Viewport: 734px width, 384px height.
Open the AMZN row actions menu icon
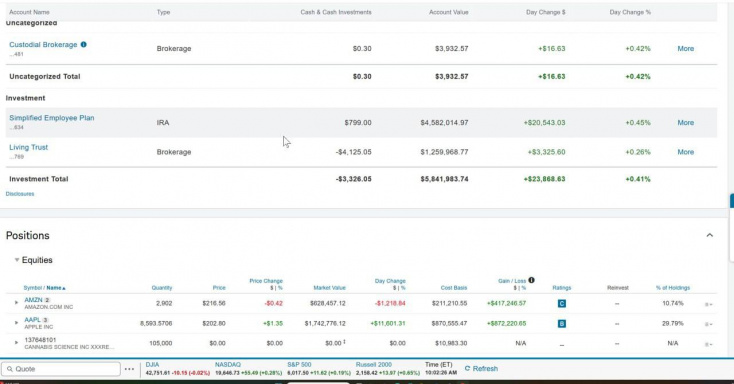pos(709,304)
